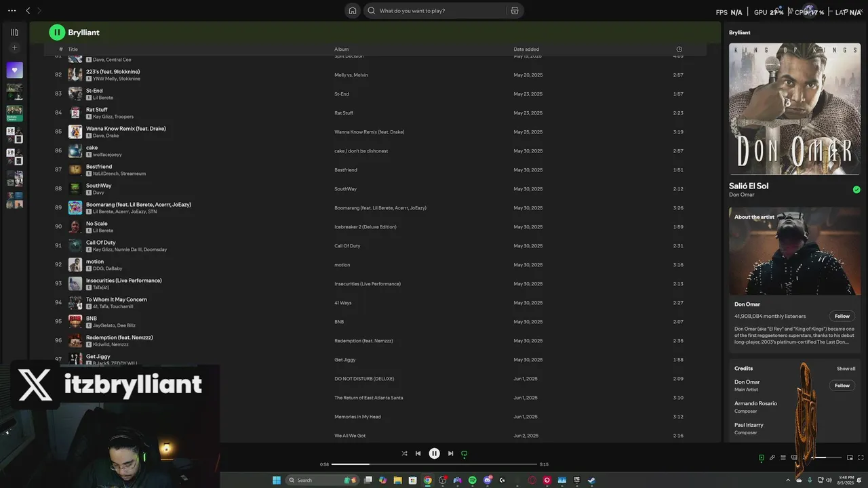
Task: Open Spotify from the taskbar
Action: tap(473, 480)
